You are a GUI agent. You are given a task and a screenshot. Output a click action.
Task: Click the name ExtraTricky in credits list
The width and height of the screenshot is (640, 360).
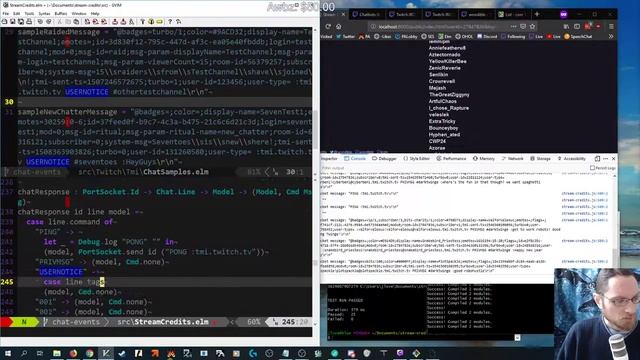coord(442,121)
